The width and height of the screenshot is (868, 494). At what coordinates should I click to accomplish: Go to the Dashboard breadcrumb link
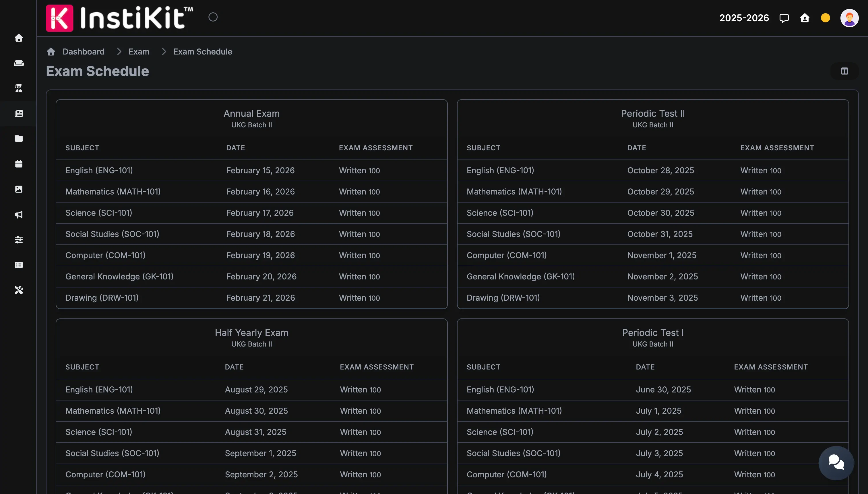[x=83, y=52]
